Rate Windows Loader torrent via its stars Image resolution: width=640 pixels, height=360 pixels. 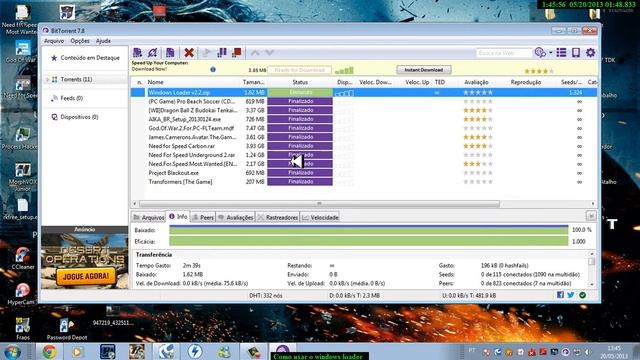[x=478, y=93]
